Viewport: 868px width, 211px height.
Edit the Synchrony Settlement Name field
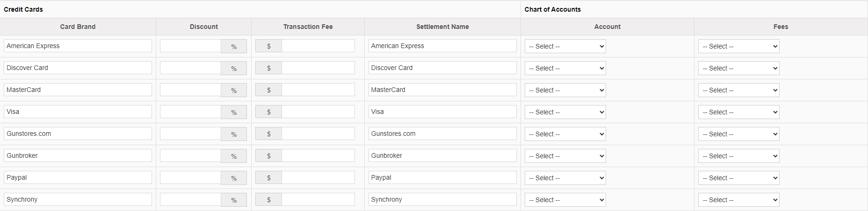coord(442,199)
